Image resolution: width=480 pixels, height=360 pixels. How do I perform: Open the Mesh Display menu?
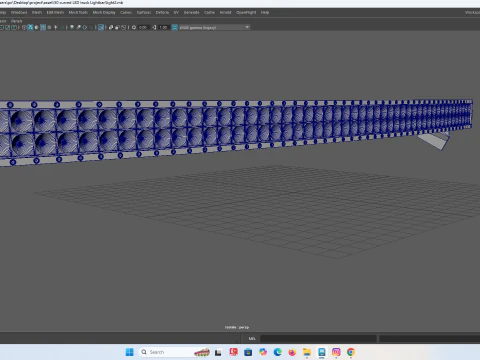(x=104, y=12)
